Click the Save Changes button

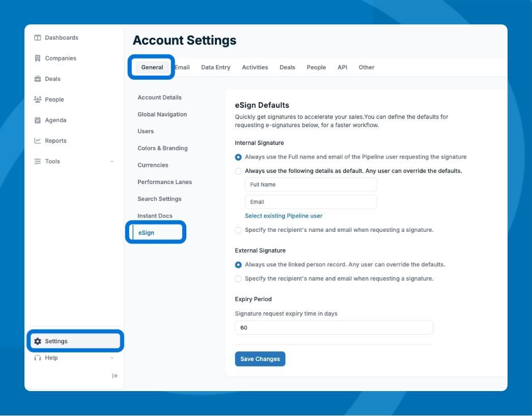(260, 359)
